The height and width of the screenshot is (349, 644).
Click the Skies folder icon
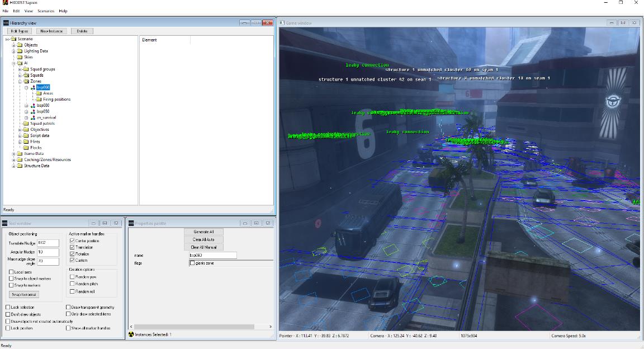tap(20, 57)
